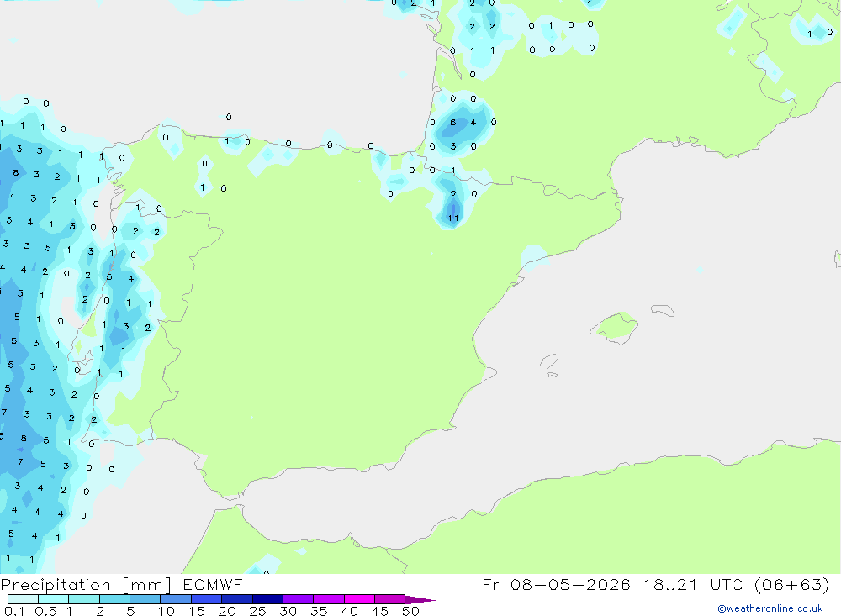This screenshot has height=616, width=841.
Task: Click the (06+63) forecast offset label
Action: (x=792, y=584)
